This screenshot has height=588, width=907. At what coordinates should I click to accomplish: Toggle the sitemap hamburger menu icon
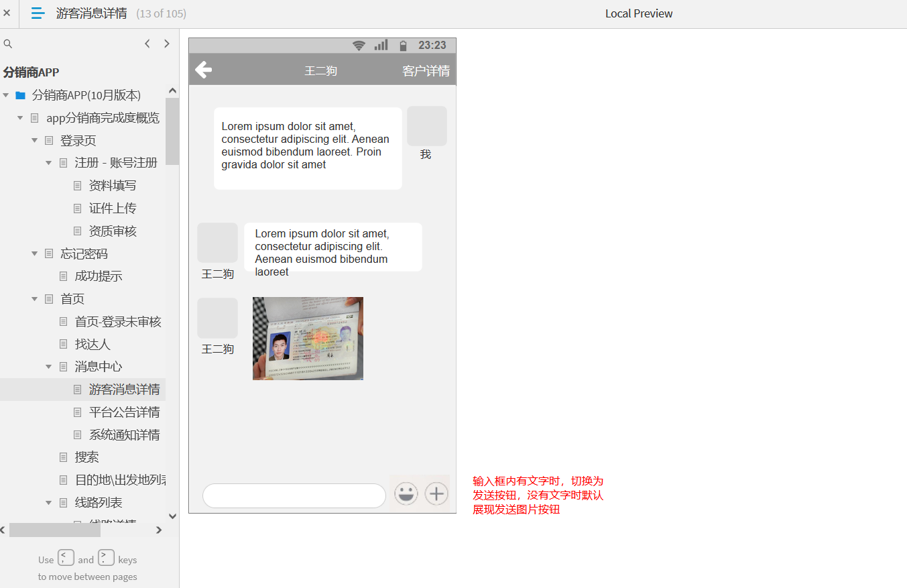pyautogui.click(x=38, y=13)
